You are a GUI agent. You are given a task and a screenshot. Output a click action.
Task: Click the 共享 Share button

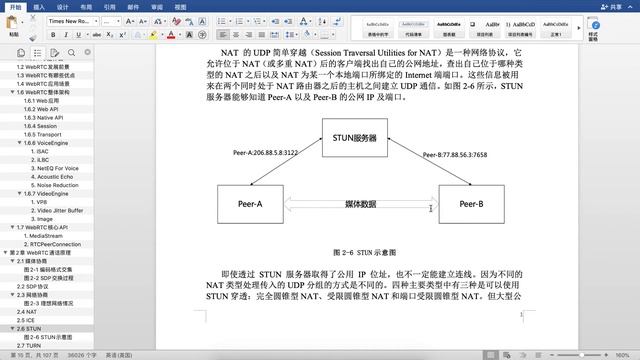(x=611, y=7)
